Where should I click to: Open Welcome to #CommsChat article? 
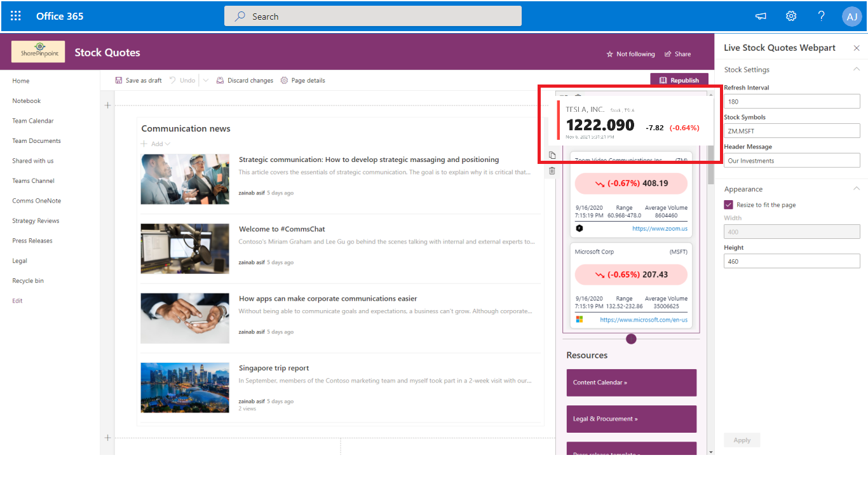coord(282,229)
